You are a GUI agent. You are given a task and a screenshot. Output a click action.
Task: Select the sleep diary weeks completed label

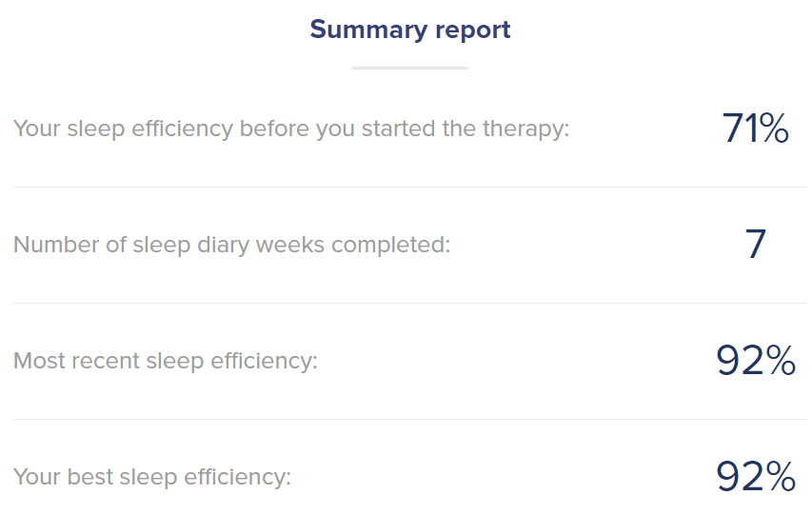[231, 245]
